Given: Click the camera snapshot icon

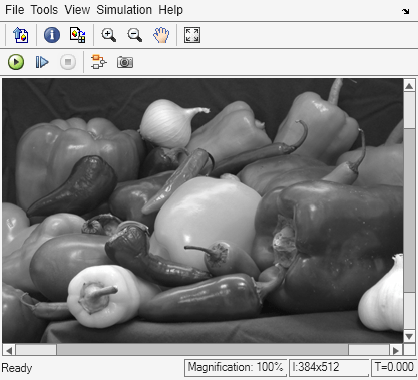Looking at the screenshot, I should coord(125,62).
